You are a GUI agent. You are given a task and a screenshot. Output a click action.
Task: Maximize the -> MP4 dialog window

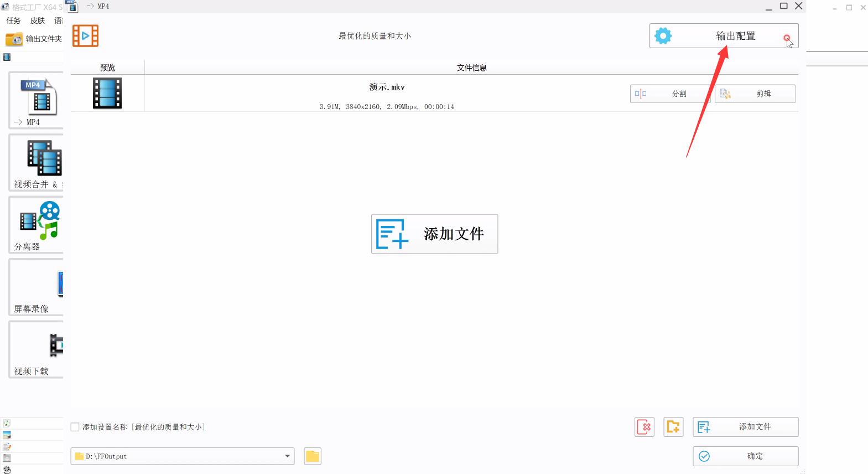(x=784, y=6)
